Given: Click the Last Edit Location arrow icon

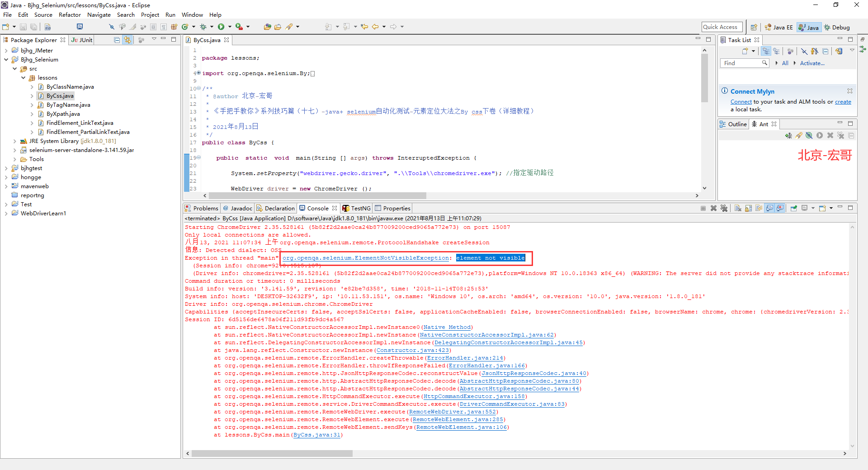Looking at the screenshot, I should tap(364, 27).
